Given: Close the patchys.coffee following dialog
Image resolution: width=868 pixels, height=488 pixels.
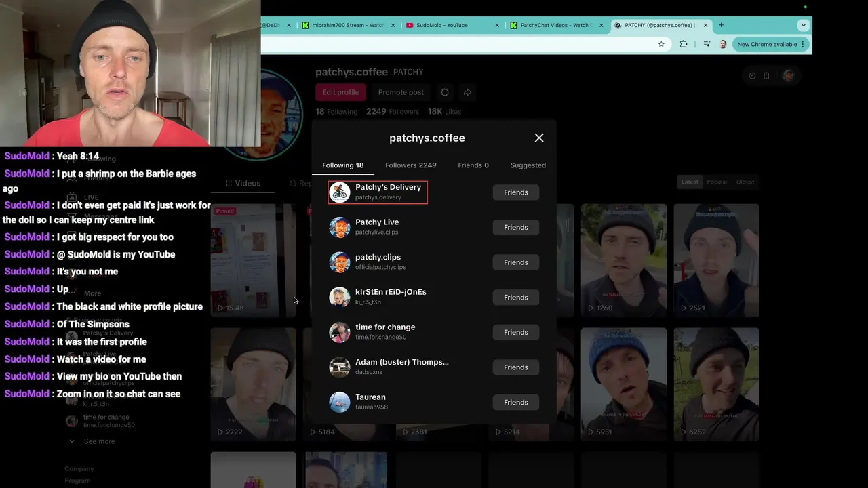Looking at the screenshot, I should pos(539,138).
